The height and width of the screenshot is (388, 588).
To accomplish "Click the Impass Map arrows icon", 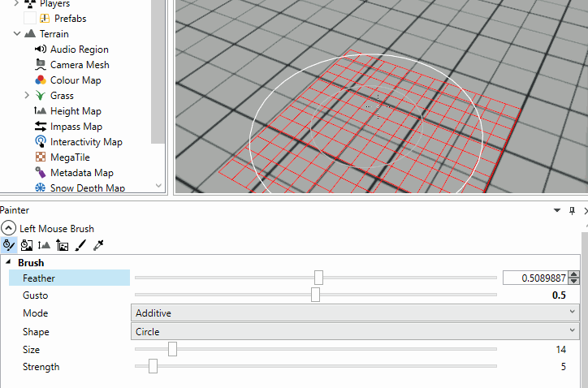I will (41, 127).
